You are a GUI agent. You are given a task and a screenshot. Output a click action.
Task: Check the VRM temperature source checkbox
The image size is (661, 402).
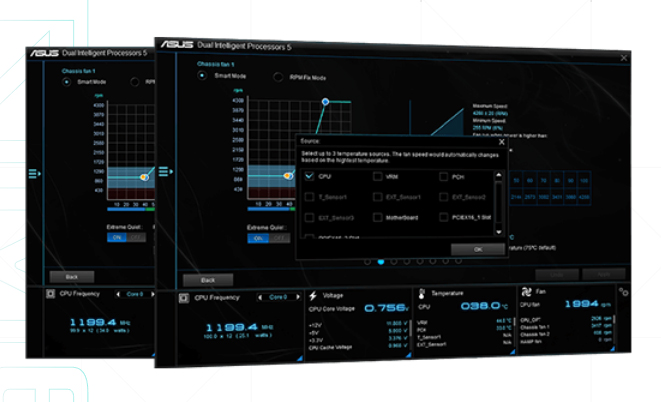(378, 177)
